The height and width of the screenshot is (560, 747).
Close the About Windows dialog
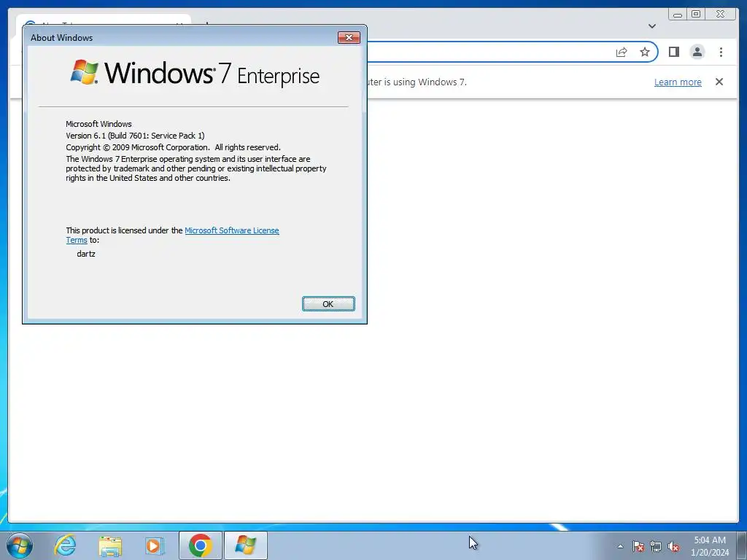coord(349,38)
